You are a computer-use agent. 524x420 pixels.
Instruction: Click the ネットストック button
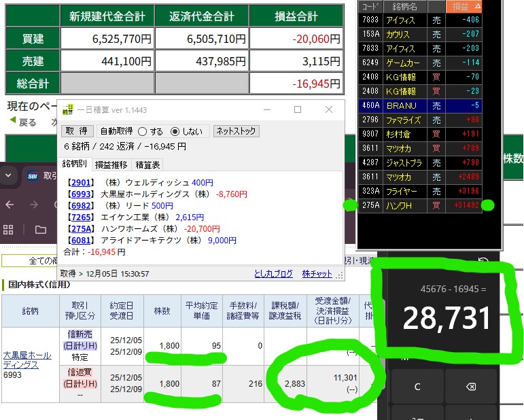click(x=236, y=131)
